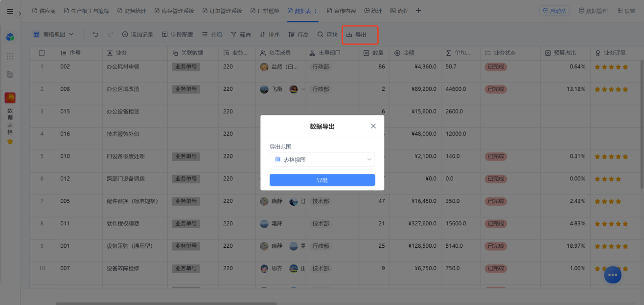Click the 业务评级 column header
This screenshot has width=644, height=305.
tap(615, 53)
